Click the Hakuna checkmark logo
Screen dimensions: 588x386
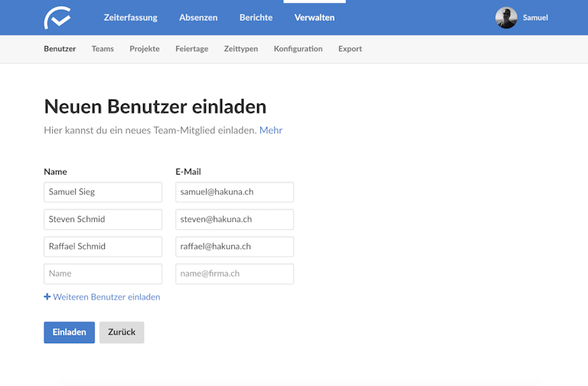[x=57, y=18]
